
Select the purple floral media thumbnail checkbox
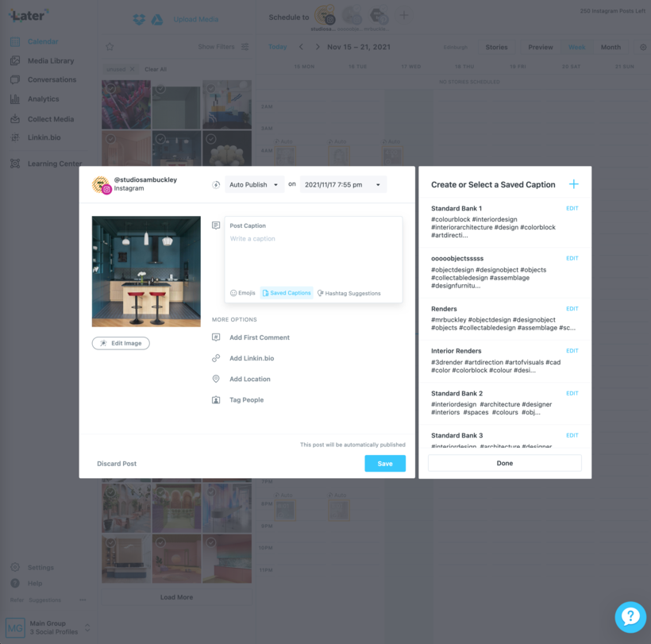click(111, 88)
